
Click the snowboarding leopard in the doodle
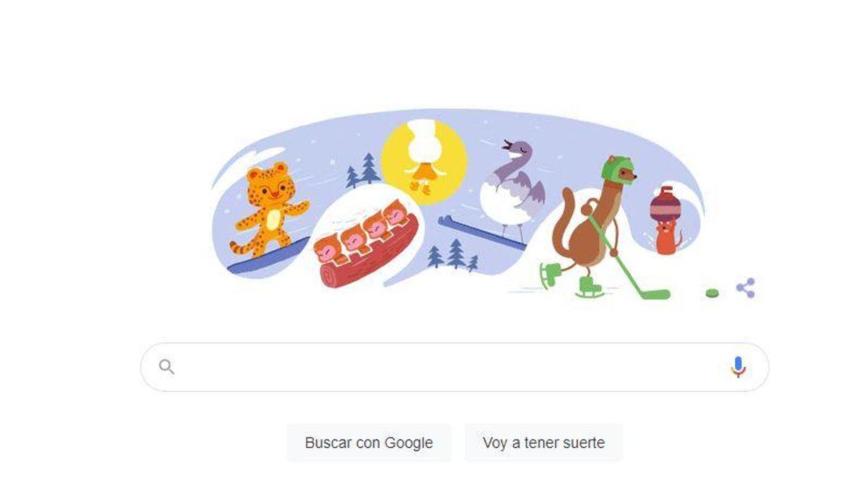tap(268, 210)
